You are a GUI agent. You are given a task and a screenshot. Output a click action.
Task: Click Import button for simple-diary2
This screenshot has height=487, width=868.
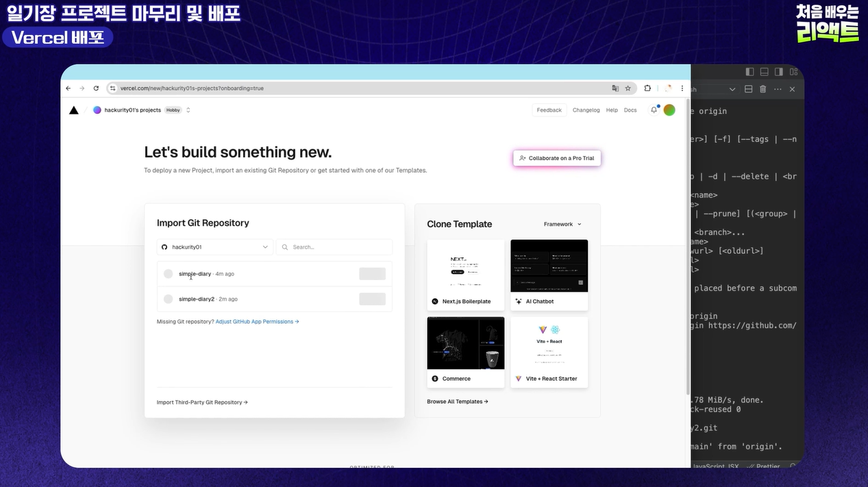tap(373, 299)
